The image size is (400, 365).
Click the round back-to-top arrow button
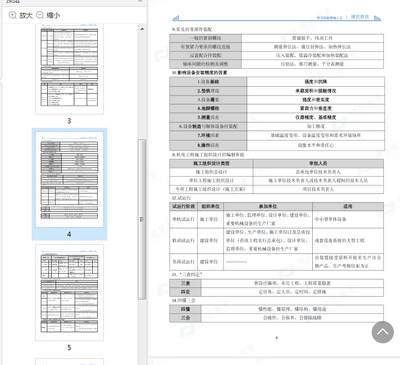click(x=383, y=332)
